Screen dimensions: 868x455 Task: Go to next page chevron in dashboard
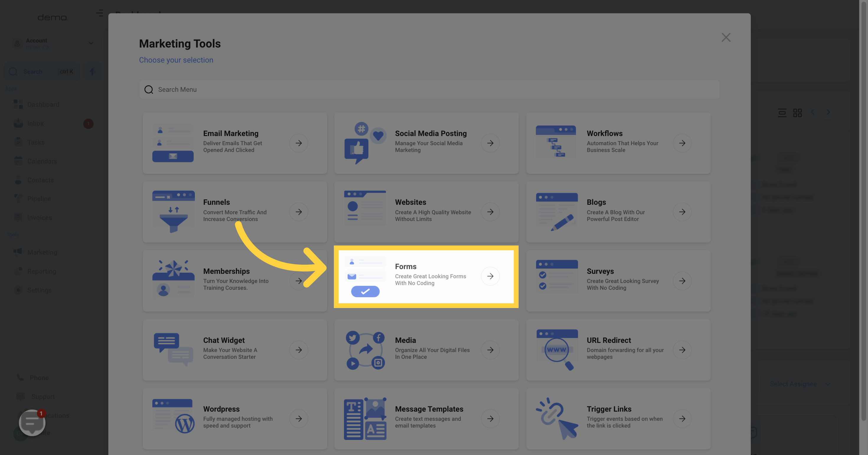click(828, 112)
